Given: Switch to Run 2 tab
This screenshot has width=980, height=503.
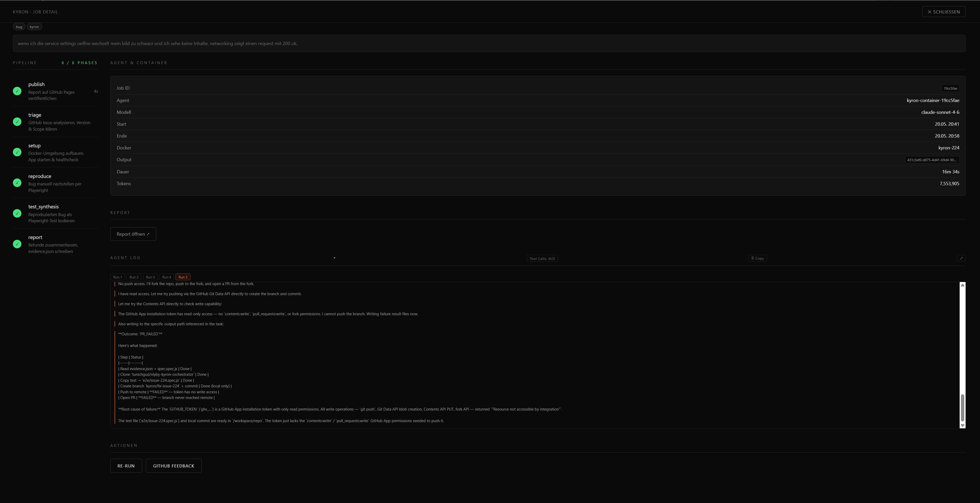Looking at the screenshot, I should pos(134,277).
